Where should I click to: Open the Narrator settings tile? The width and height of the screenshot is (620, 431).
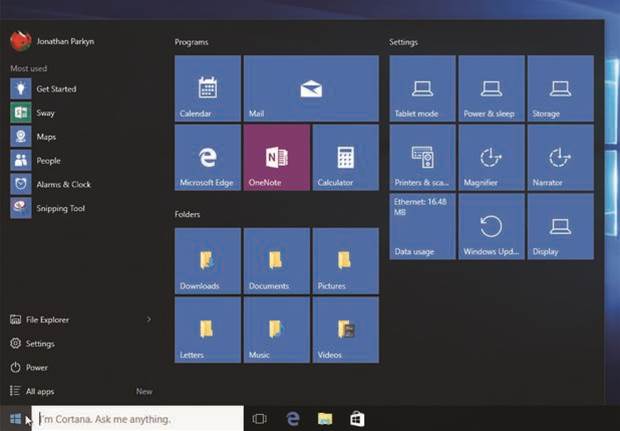(560, 157)
